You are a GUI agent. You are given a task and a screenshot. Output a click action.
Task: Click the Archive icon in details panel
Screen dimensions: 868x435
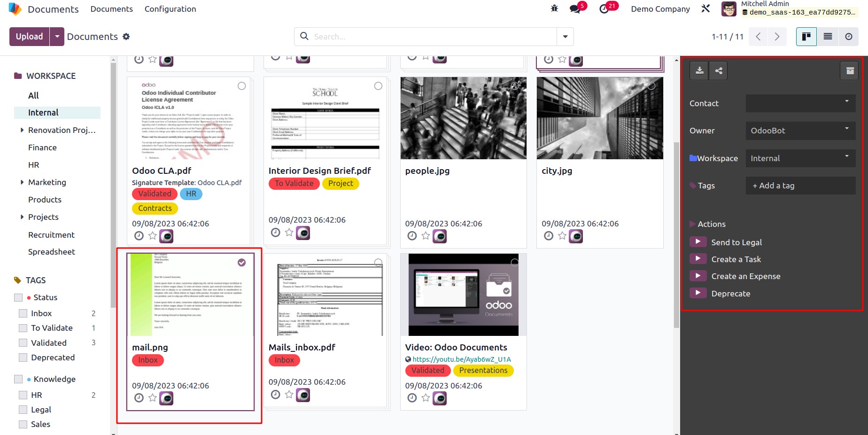[x=850, y=71]
